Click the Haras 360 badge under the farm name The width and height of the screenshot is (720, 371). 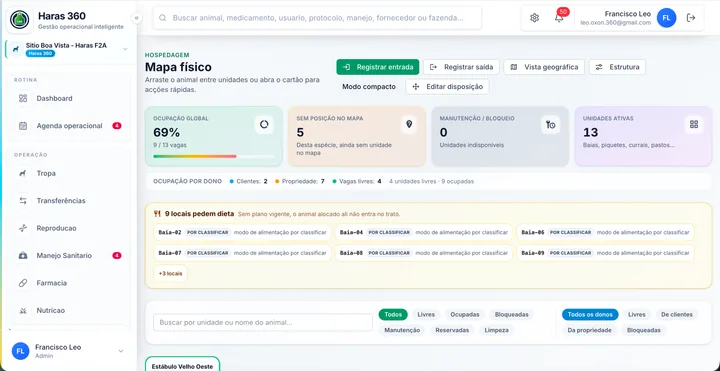(40, 54)
